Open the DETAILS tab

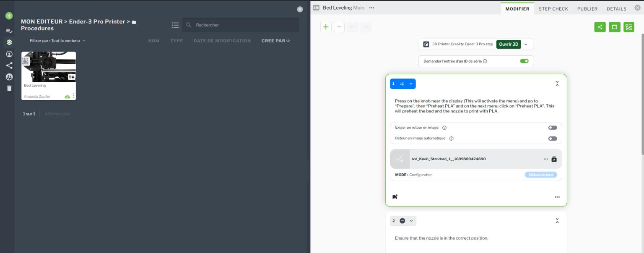click(616, 9)
